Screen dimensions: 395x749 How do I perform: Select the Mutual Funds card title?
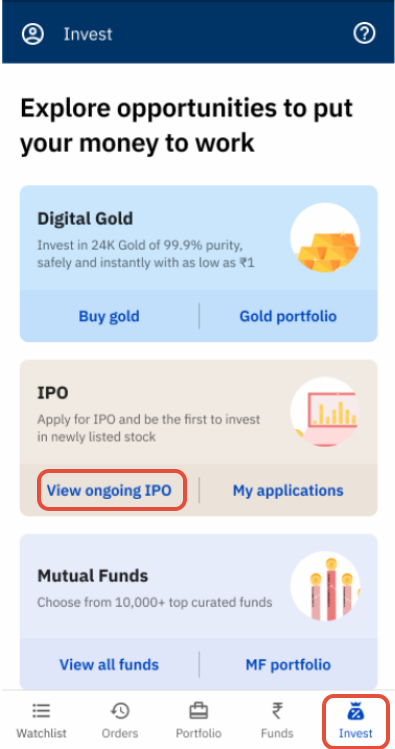click(93, 576)
